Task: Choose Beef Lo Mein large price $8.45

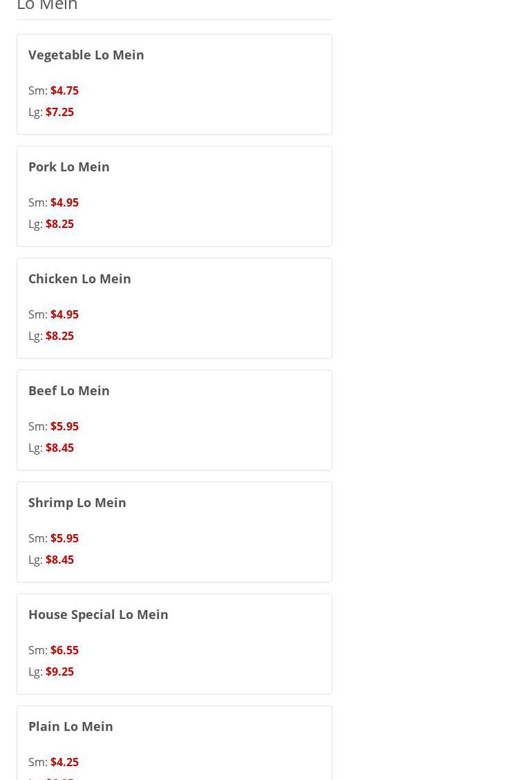Action: pos(59,448)
